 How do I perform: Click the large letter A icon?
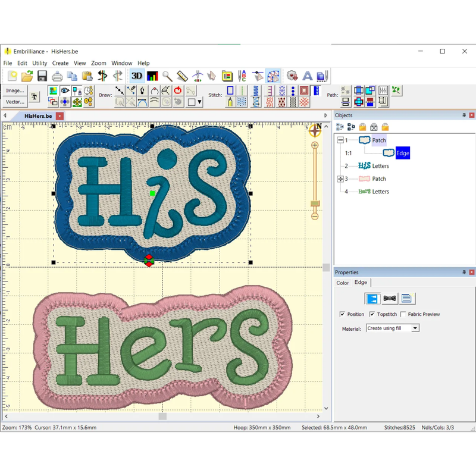307,76
